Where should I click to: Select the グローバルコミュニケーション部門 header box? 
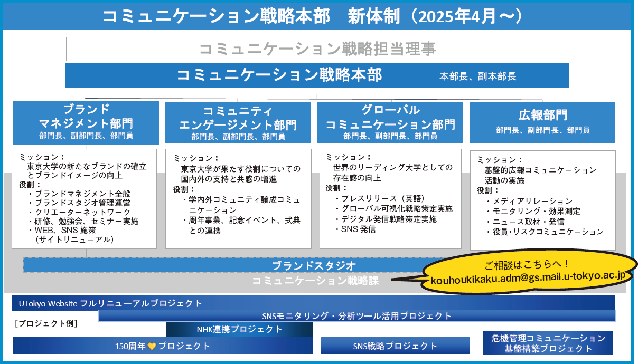(390, 123)
